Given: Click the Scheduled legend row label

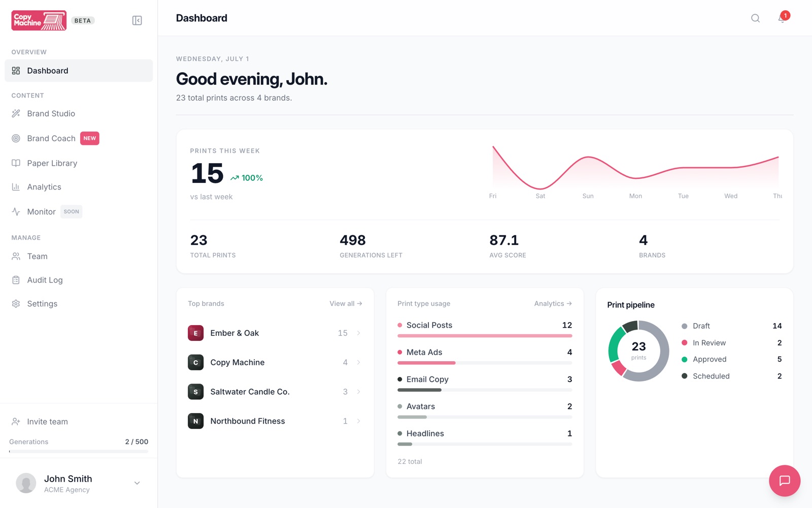Looking at the screenshot, I should click(711, 376).
